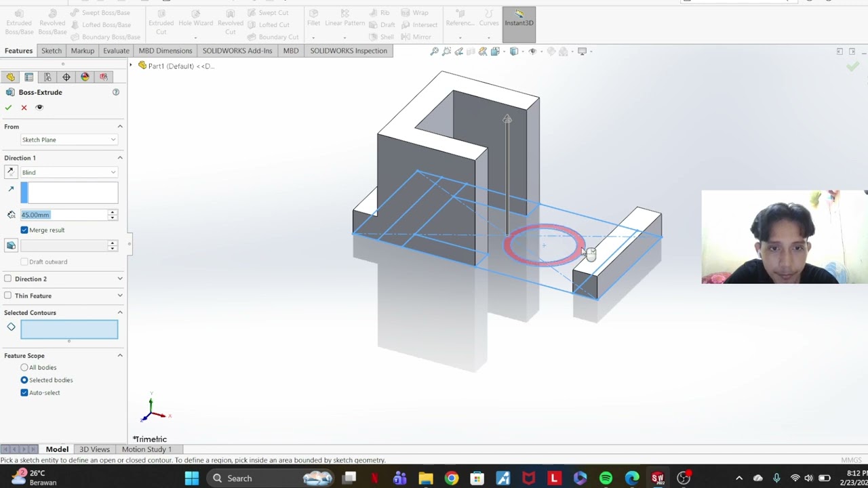Choose Selected bodies radio button
Image resolution: width=868 pixels, height=488 pixels.
pos(24,380)
